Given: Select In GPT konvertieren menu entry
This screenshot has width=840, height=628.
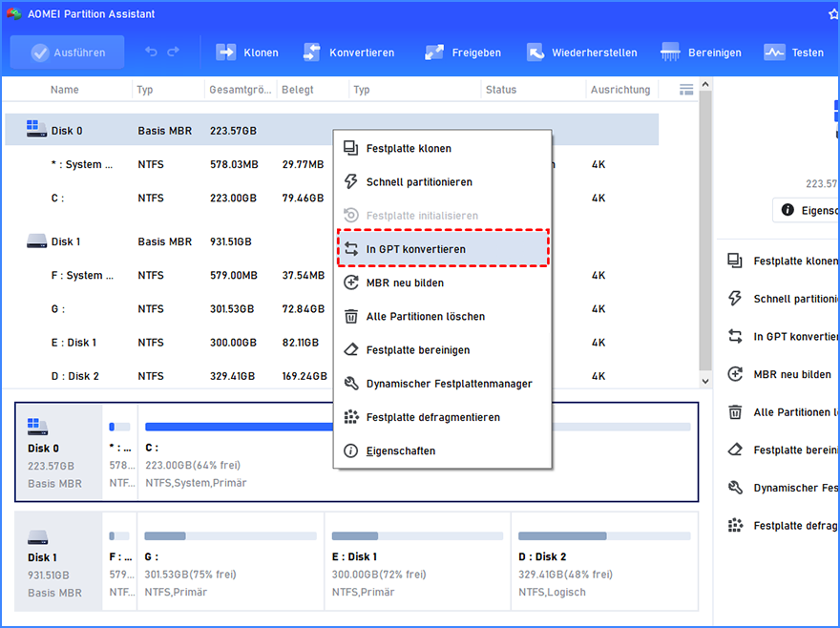Looking at the screenshot, I should point(443,249).
